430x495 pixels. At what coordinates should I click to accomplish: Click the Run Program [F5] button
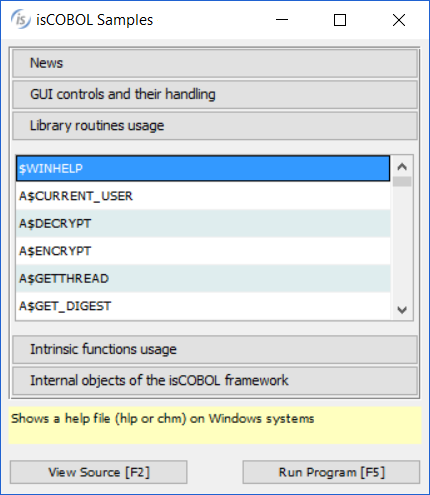(331, 472)
